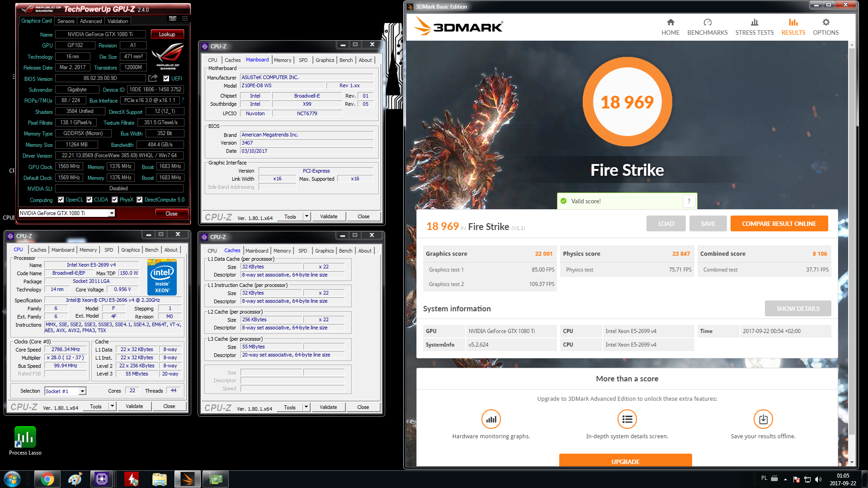Open Memory tab in Mainboard CPU-Z window
Viewport: 868px width, 488px height.
pos(283,60)
